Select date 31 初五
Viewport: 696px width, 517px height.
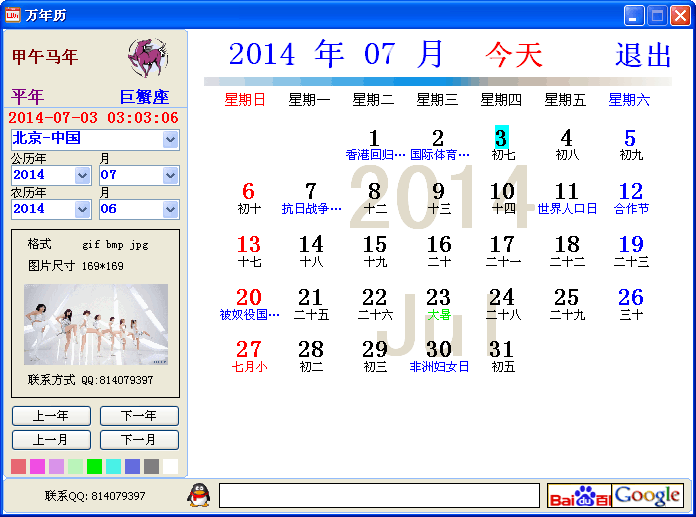[502, 355]
